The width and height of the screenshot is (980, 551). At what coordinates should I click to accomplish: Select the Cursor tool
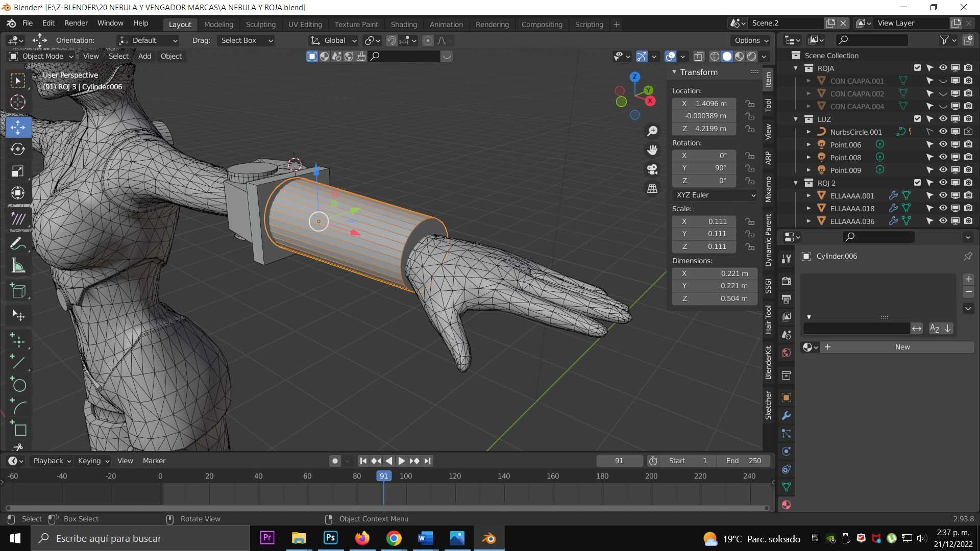(x=18, y=102)
